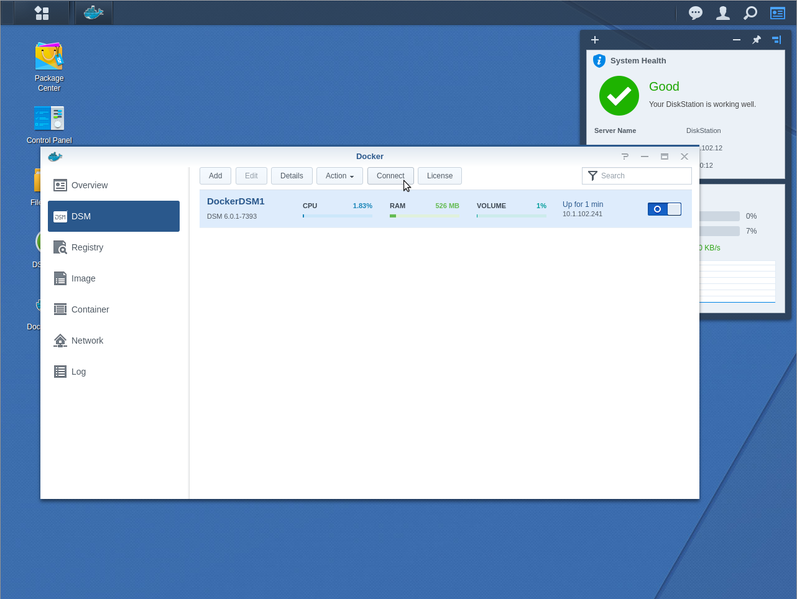Click the 10.1.102.241 IP address text
Viewport: 797px width, 599px height.
click(x=582, y=214)
